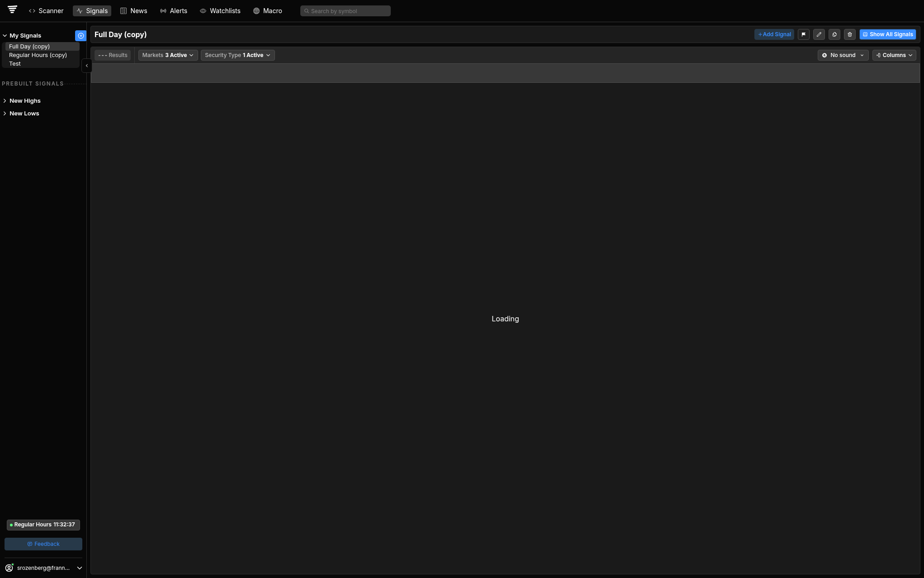Open the No sound dropdown

click(x=843, y=55)
